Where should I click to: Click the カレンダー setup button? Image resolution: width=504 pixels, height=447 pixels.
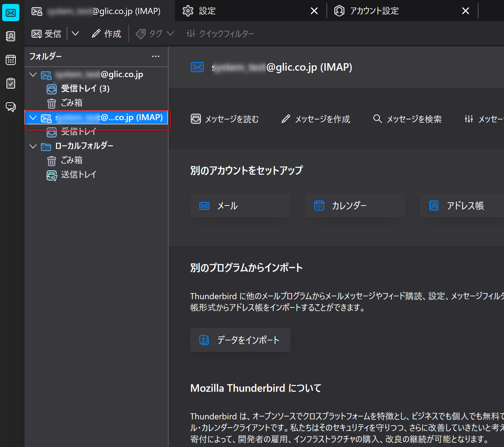355,206
